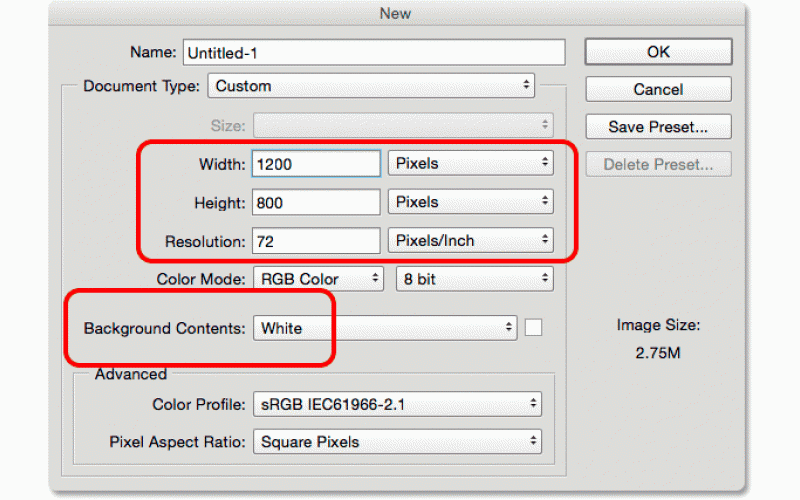Open the Pixel Aspect Ratio dropdown
Screen dimensions: 800x500
click(x=397, y=441)
